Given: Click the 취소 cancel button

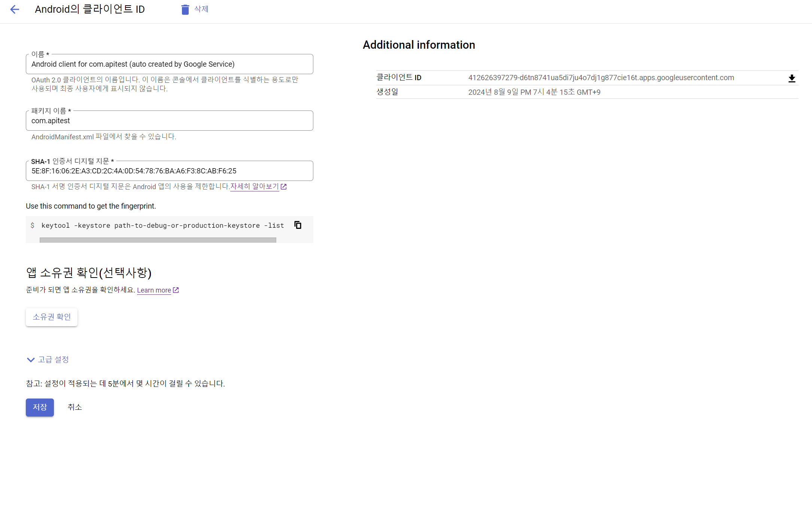Looking at the screenshot, I should [x=74, y=407].
